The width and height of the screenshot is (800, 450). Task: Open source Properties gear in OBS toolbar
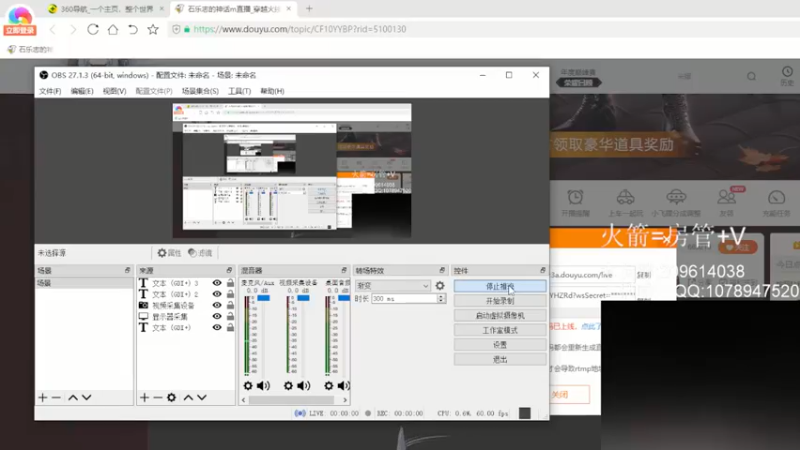point(169,253)
